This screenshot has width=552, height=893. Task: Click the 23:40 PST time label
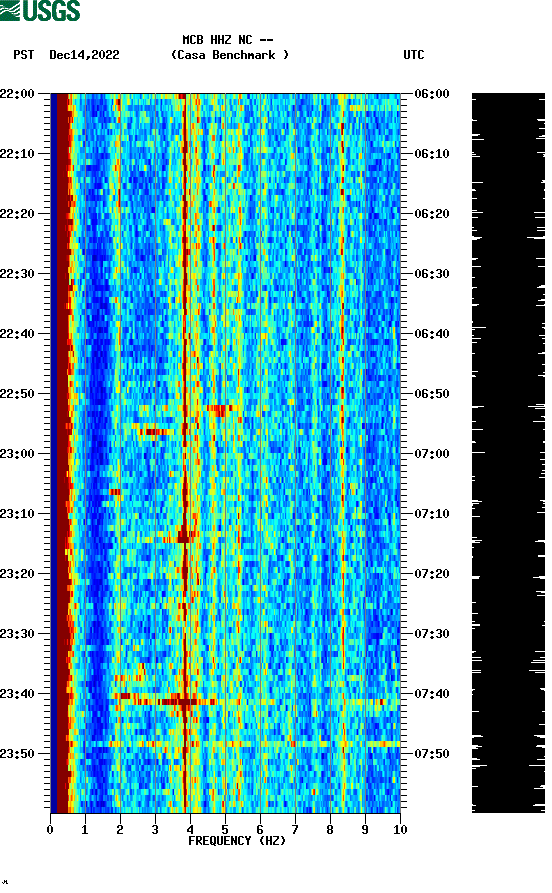click(17, 694)
